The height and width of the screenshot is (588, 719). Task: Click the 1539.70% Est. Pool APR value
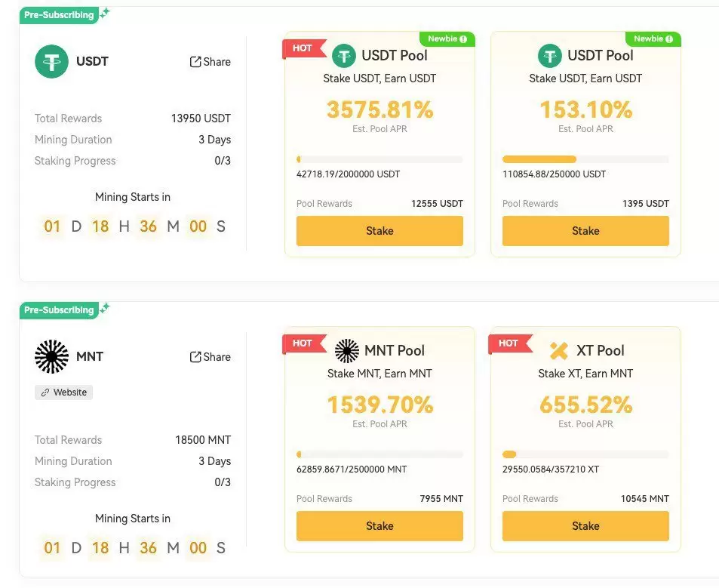pyautogui.click(x=379, y=405)
